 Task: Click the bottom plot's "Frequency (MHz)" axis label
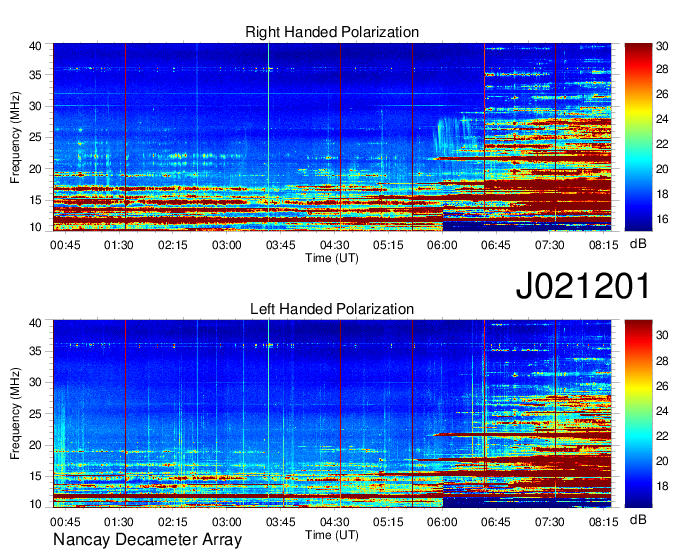(x=15, y=414)
